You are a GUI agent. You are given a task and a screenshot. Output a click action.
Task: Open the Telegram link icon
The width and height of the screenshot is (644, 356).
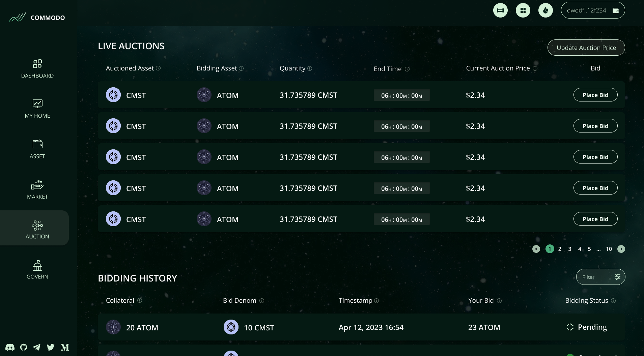point(37,347)
